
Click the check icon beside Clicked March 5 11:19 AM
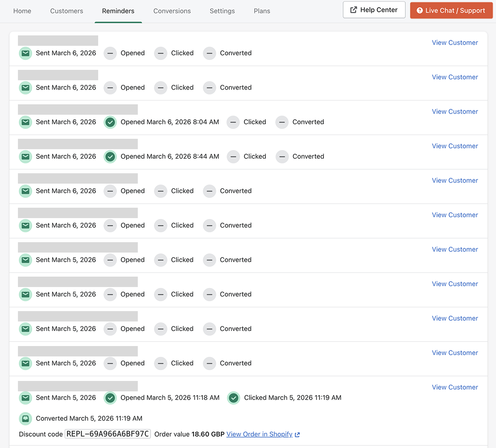pos(234,398)
